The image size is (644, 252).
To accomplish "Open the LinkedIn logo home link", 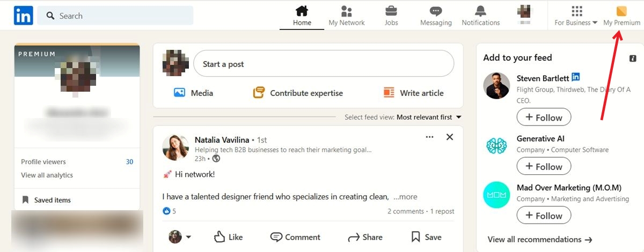I will coord(24,16).
